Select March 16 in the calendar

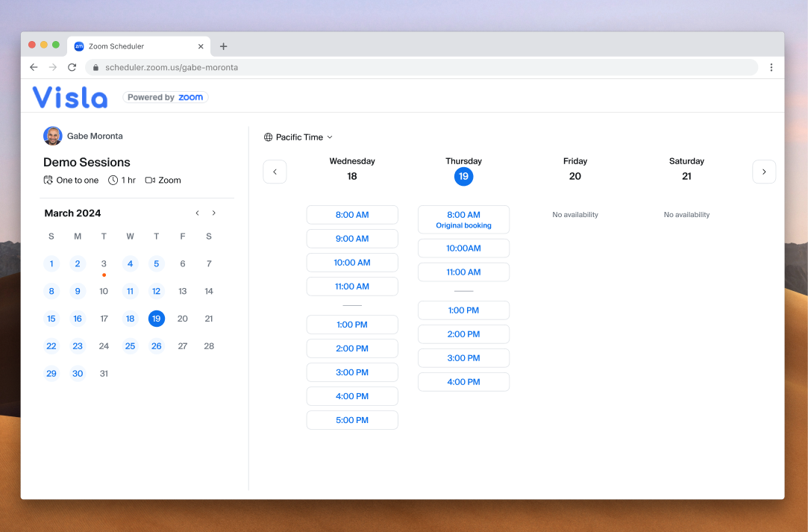(78, 319)
